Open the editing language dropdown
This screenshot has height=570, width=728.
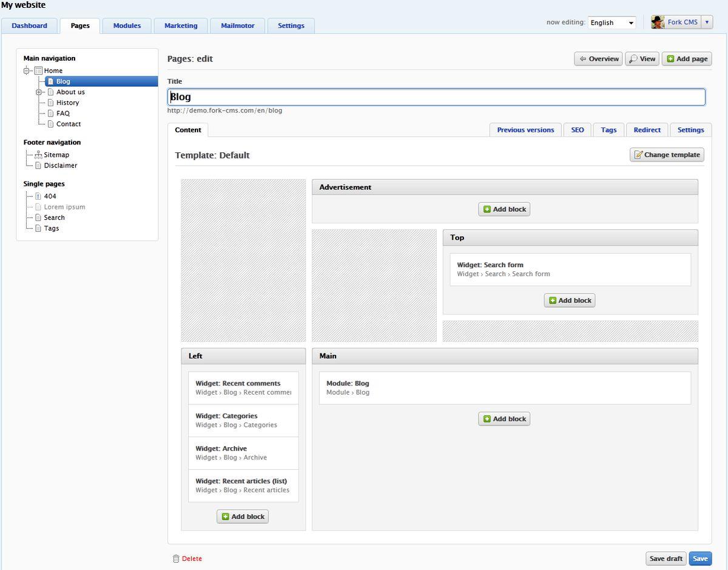pyautogui.click(x=612, y=22)
